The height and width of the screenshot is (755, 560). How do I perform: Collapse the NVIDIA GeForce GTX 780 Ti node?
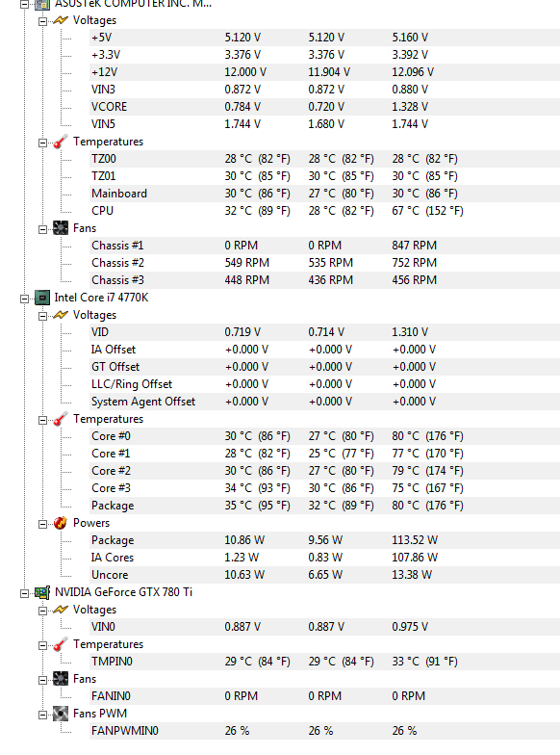pos(25,593)
